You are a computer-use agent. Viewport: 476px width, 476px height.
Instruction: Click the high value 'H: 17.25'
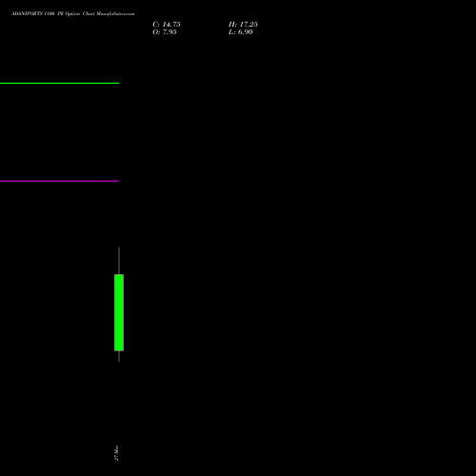tap(243, 25)
